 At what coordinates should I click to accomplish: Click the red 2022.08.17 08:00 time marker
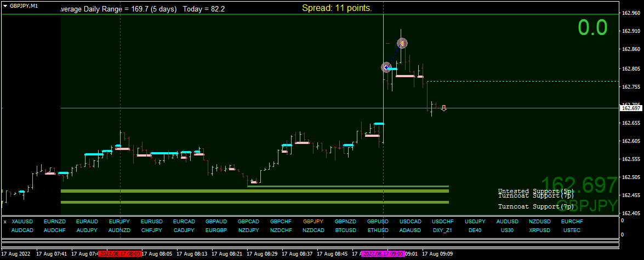pyautogui.click(x=120, y=254)
